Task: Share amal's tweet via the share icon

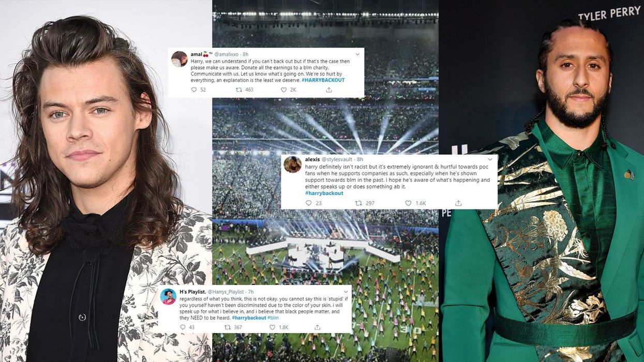Action: pos(328,89)
